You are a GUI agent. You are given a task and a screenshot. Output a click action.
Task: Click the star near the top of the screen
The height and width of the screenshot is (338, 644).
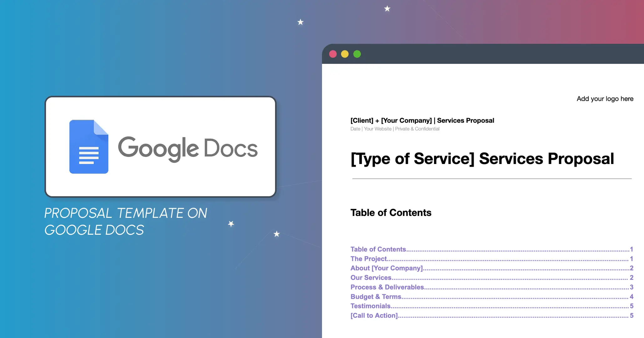[x=387, y=9]
